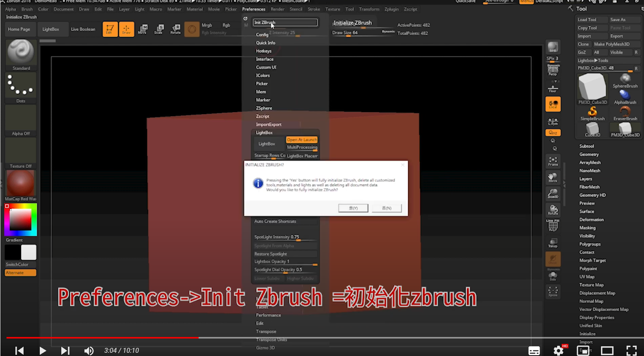Expand the Hotkeys preferences section
Image resolution: width=644 pixels, height=356 pixels.
(264, 51)
